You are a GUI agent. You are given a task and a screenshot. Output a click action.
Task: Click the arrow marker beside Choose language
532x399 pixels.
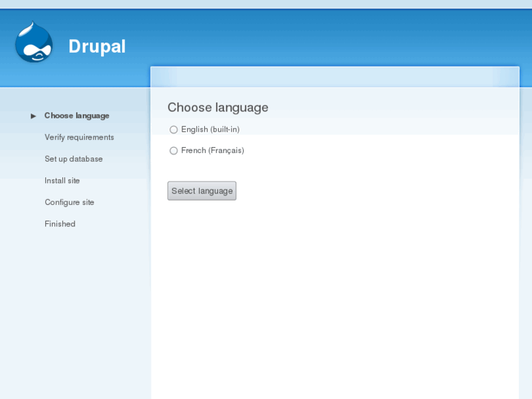point(33,116)
